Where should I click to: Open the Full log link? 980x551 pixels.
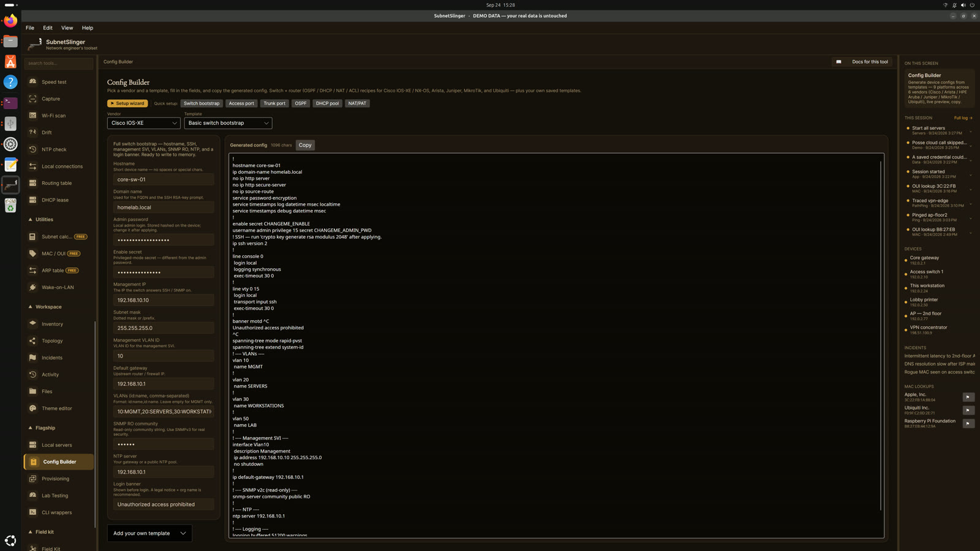(963, 118)
